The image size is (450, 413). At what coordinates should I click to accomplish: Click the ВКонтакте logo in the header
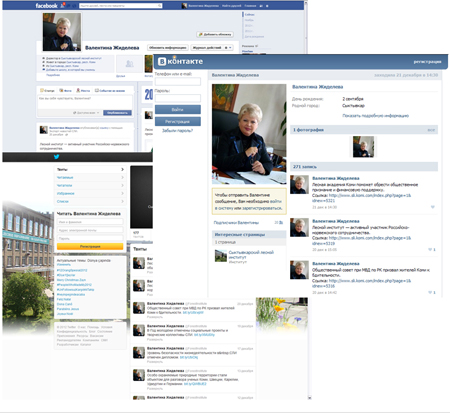(x=180, y=61)
